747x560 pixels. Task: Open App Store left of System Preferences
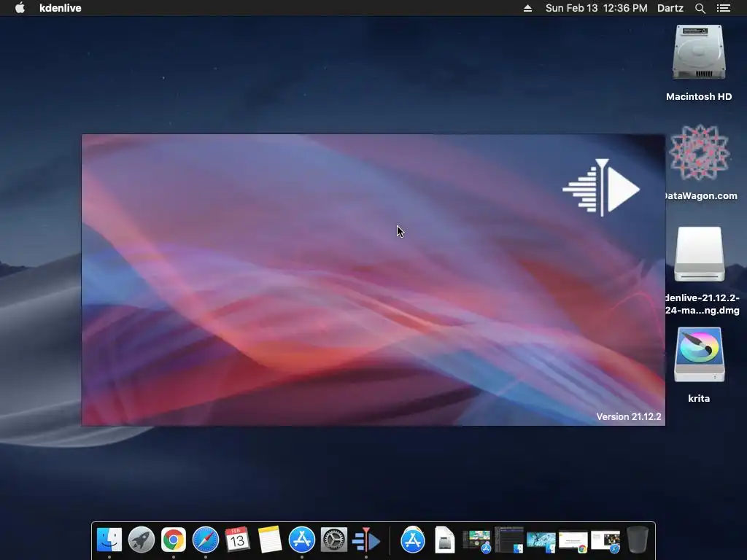click(x=301, y=540)
